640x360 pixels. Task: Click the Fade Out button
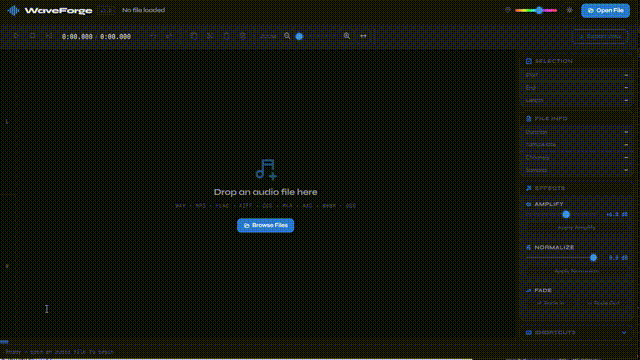click(603, 303)
